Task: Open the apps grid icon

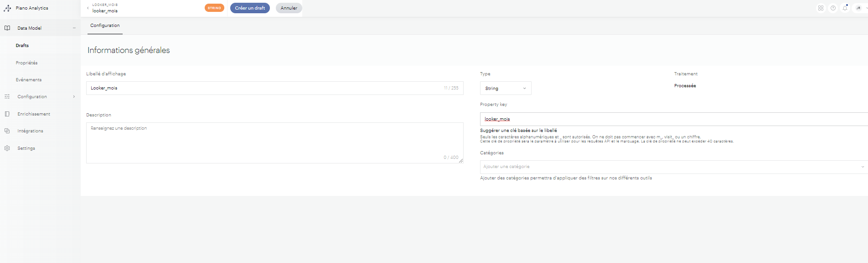Action: coord(821,8)
